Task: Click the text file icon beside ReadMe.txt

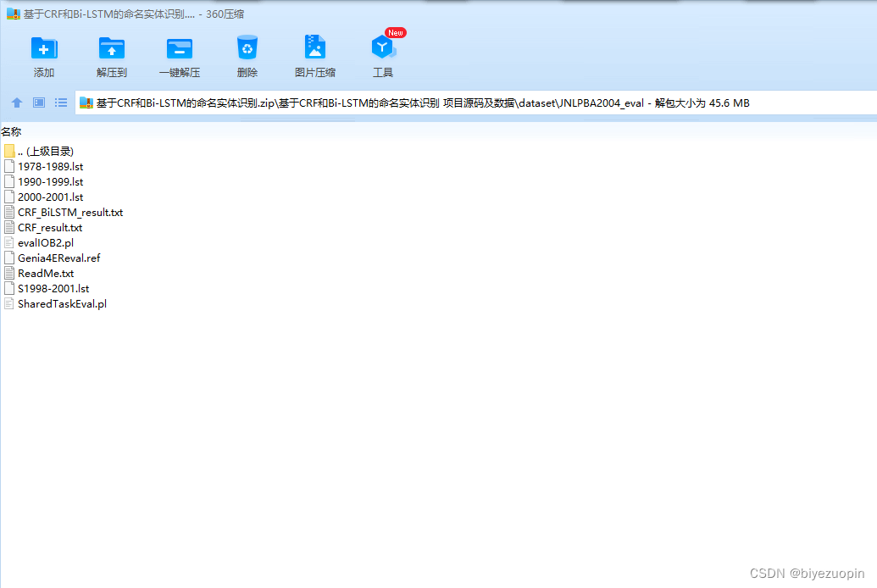Action: coord(9,273)
